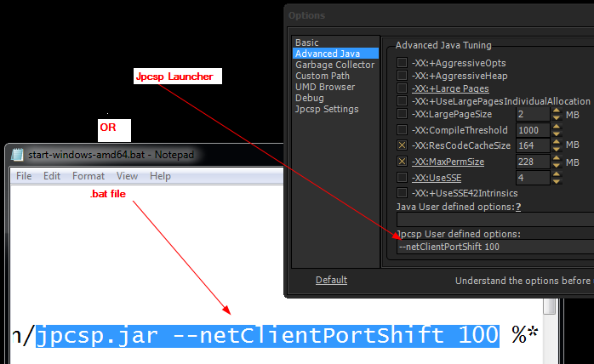Uncheck the -XX:MaxPermSize checkbox

402,162
